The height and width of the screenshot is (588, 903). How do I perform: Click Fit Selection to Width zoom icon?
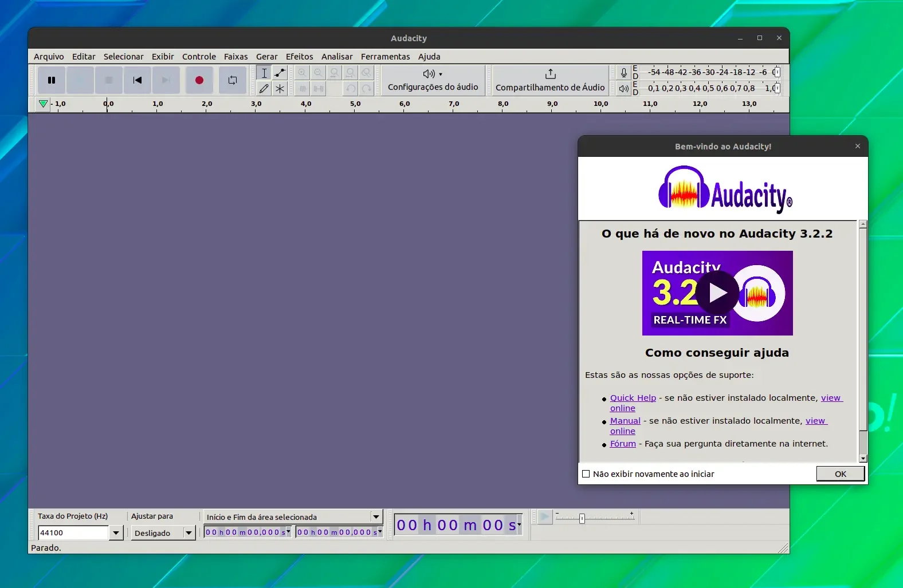coord(334,73)
